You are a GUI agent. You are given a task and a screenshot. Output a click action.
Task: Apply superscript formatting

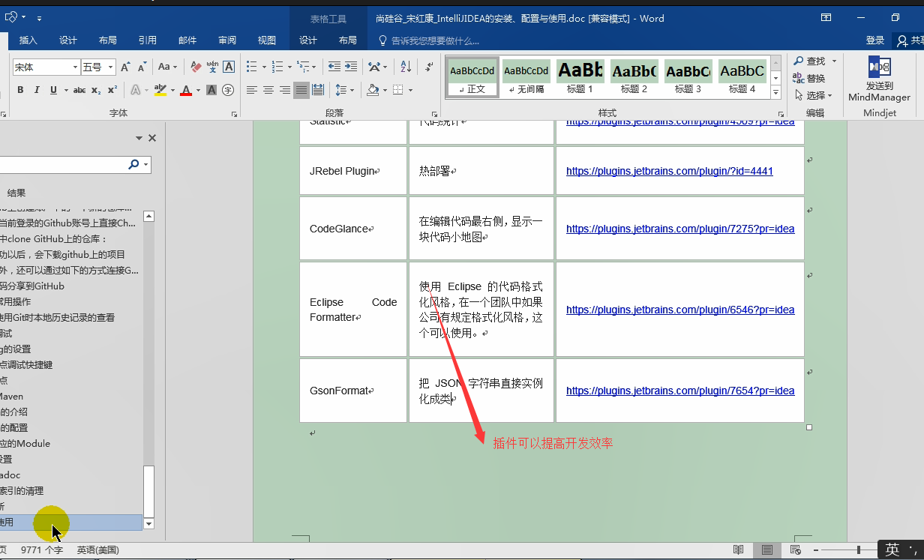pos(112,90)
